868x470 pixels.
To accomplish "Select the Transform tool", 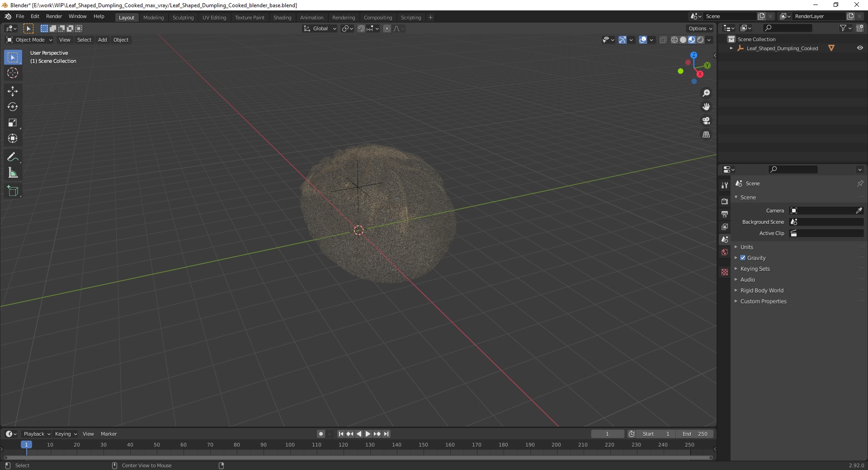I will 13,139.
